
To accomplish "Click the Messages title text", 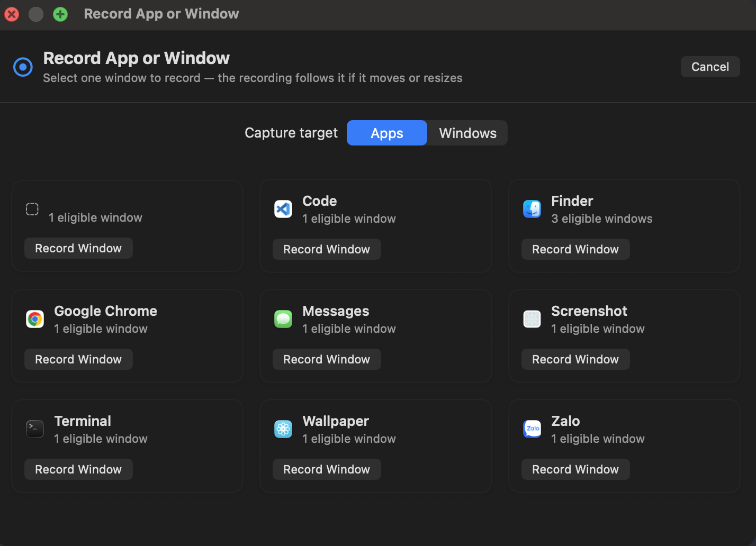I will point(336,311).
